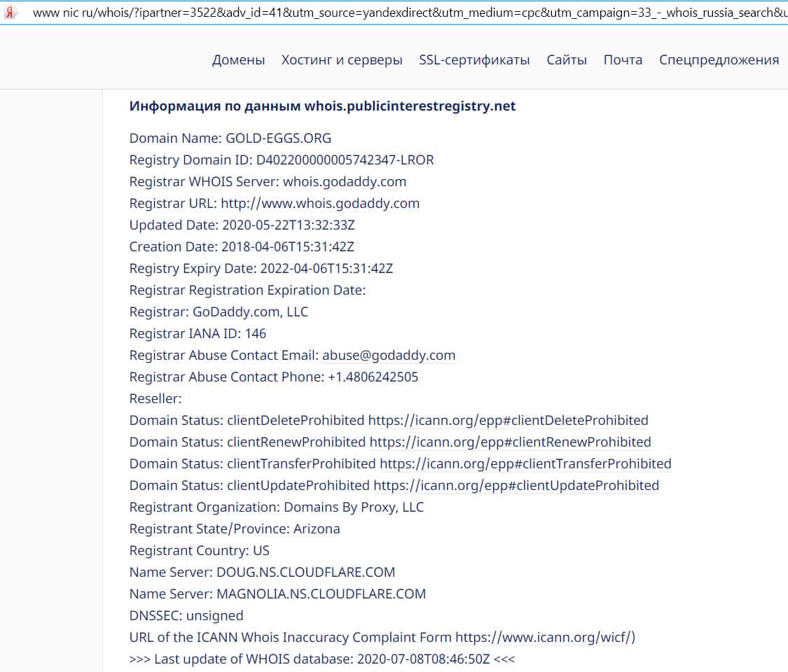Open the Хостинг и серверы menu
788x672 pixels.
(342, 59)
